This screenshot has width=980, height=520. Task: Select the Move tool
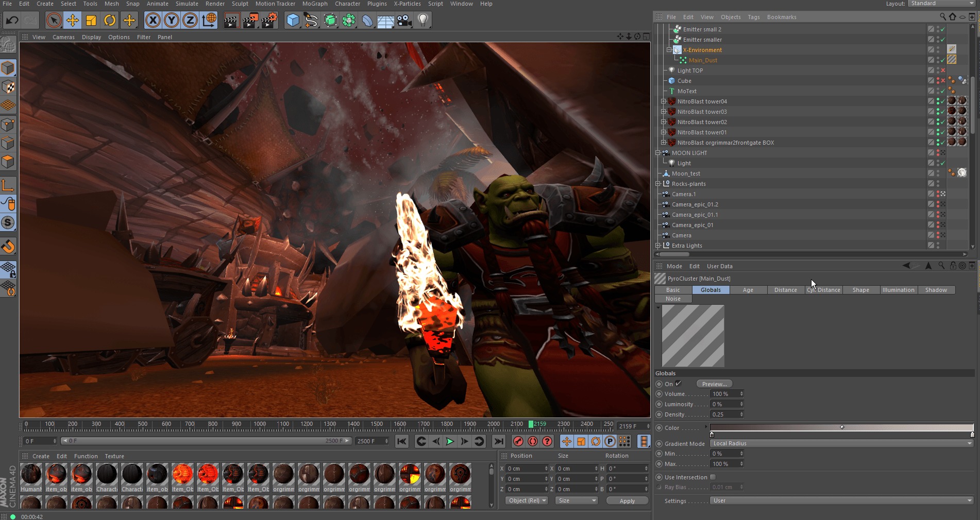pos(73,21)
